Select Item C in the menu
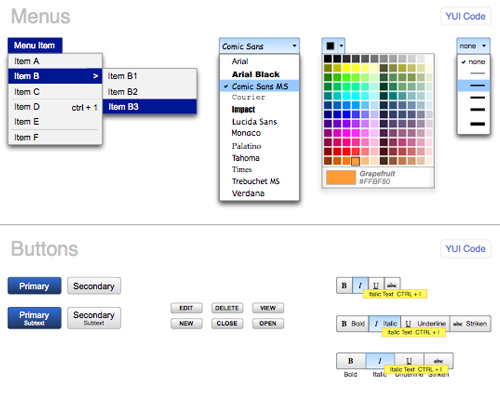Screen dimensions: 500x396 [x=55, y=92]
